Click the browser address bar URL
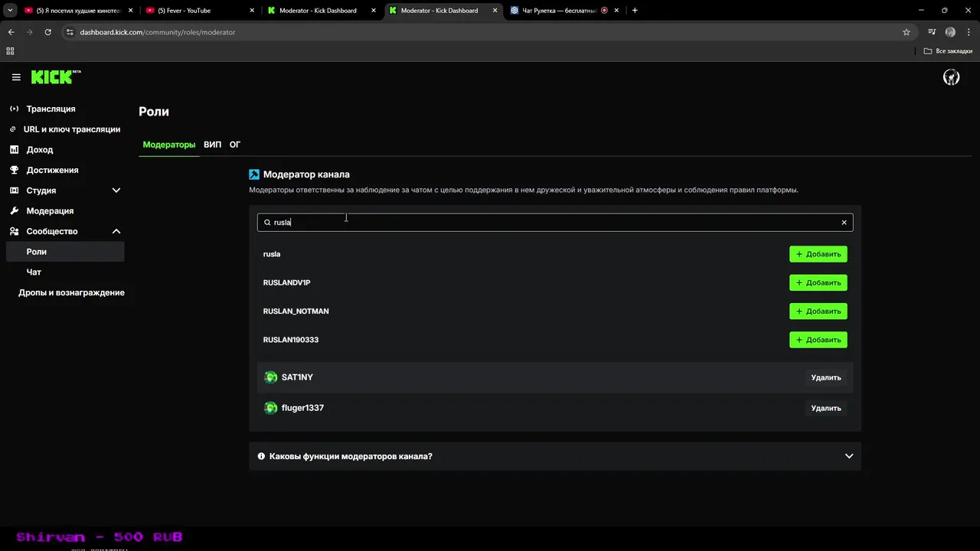 point(158,32)
